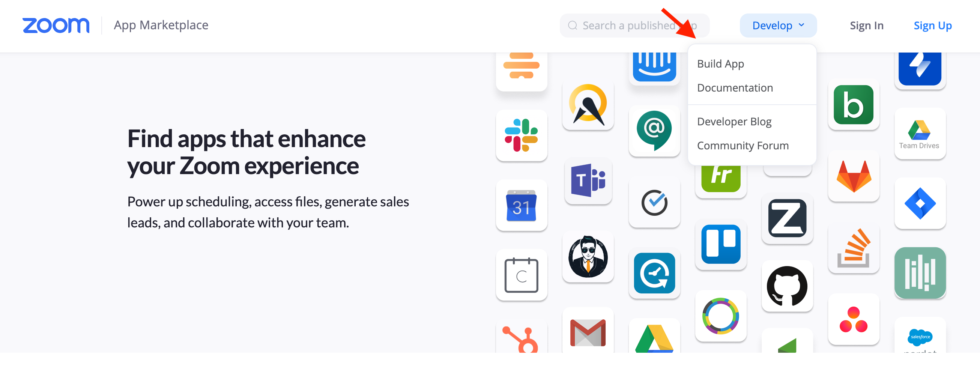Click the GitHub app icon
The width and height of the screenshot is (980, 373).
[787, 286]
